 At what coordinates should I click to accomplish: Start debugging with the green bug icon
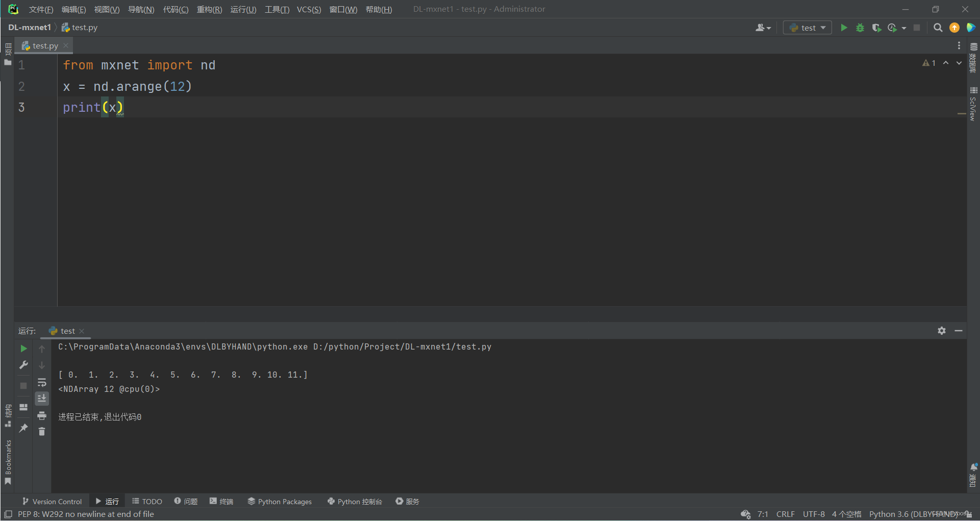pyautogui.click(x=860, y=28)
